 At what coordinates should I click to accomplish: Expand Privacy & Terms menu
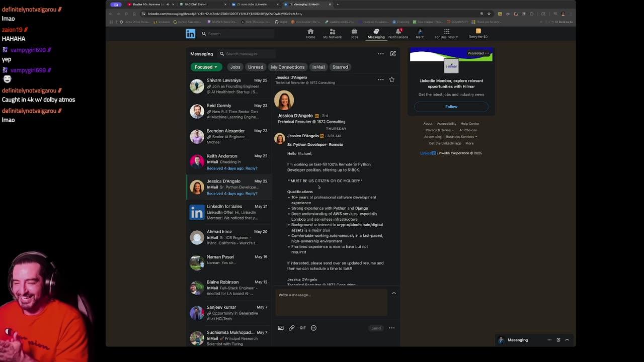pyautogui.click(x=439, y=130)
